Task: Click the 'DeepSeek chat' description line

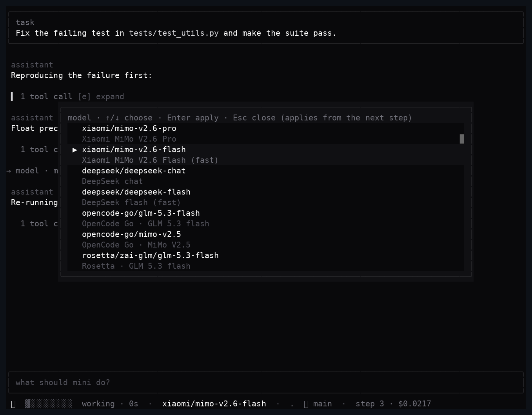Action: [x=112, y=181]
